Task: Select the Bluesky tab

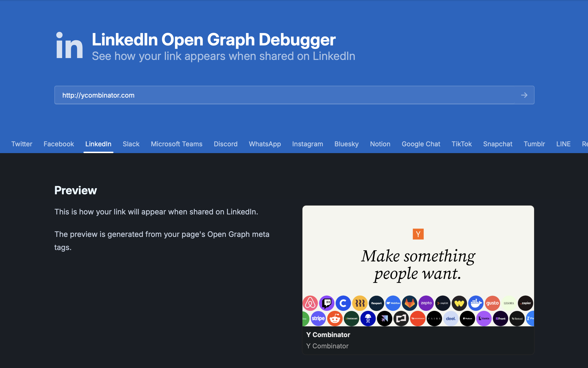Action: [346, 144]
